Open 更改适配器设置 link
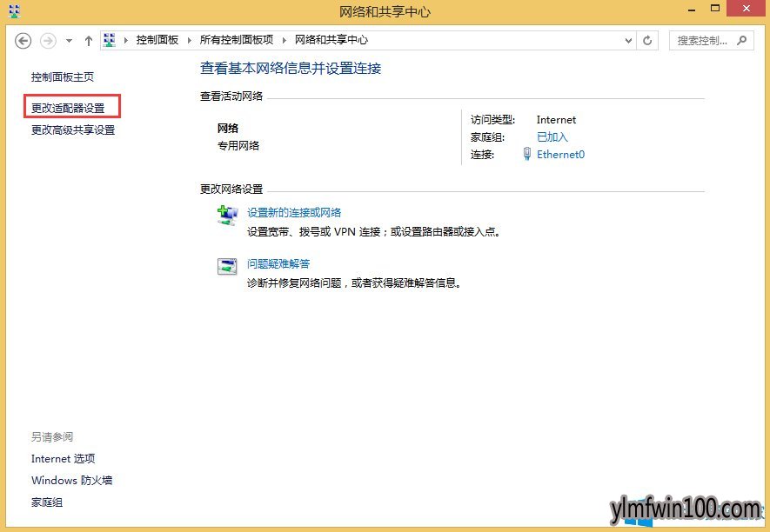Screen dimensions: 770x532 (x=68, y=108)
